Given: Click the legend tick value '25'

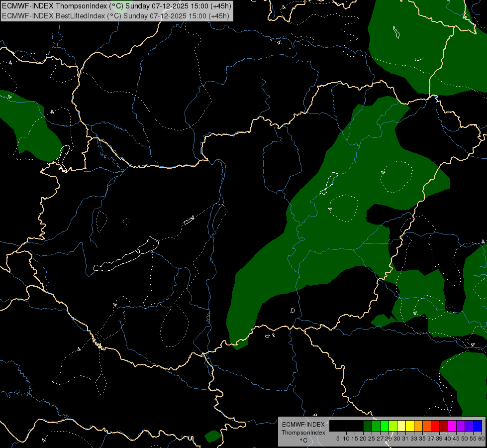Looking at the screenshot, I should [x=372, y=439].
